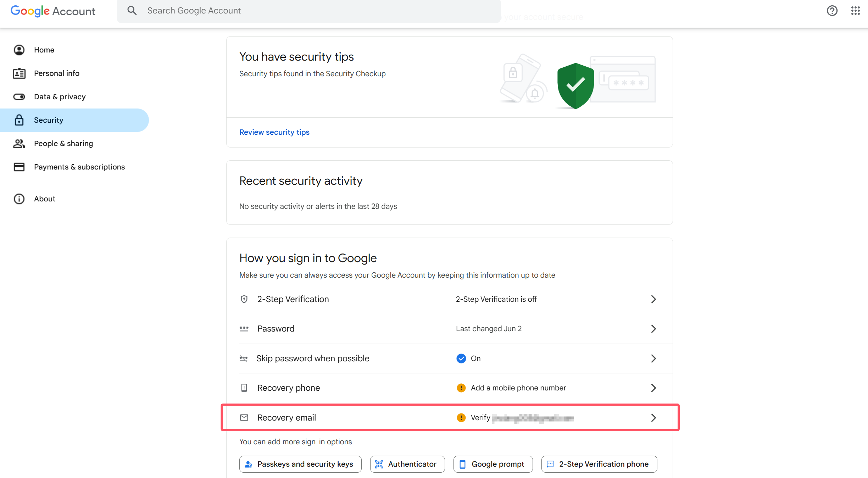The width and height of the screenshot is (868, 478).
Task: Click the search magnifier icon
Action: coord(132,11)
